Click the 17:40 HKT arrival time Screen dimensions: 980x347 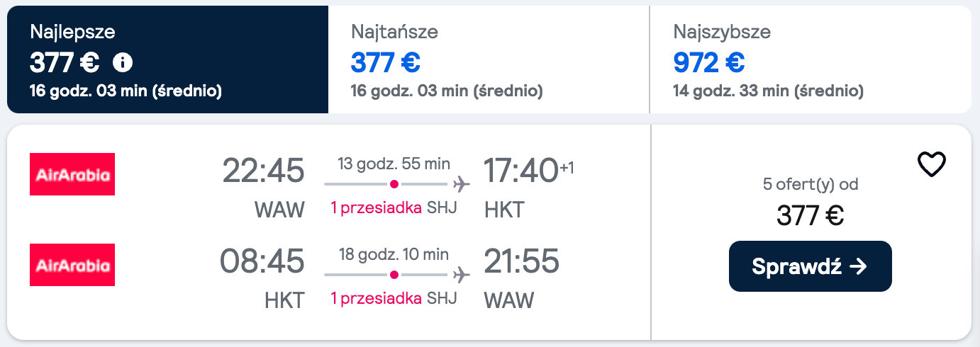pyautogui.click(x=520, y=171)
